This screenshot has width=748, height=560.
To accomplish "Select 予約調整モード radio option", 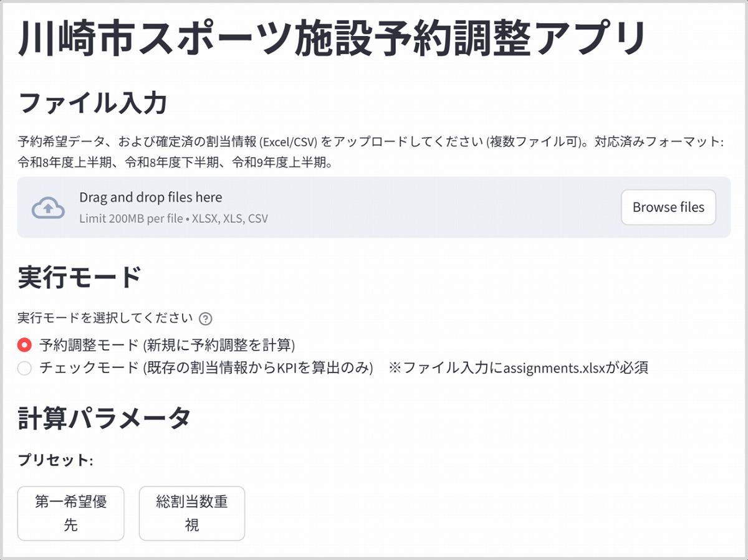I will (24, 344).
